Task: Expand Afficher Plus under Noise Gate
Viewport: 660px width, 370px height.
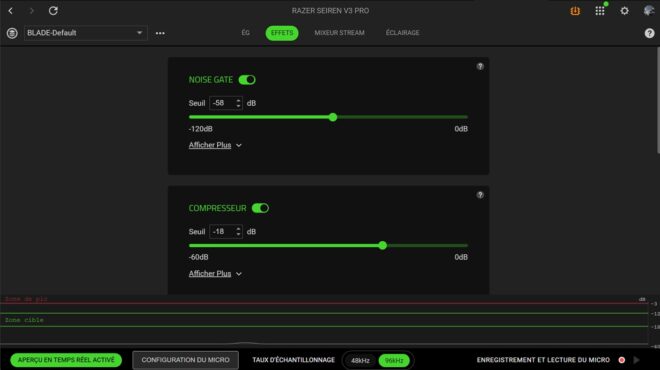Action: (215, 145)
